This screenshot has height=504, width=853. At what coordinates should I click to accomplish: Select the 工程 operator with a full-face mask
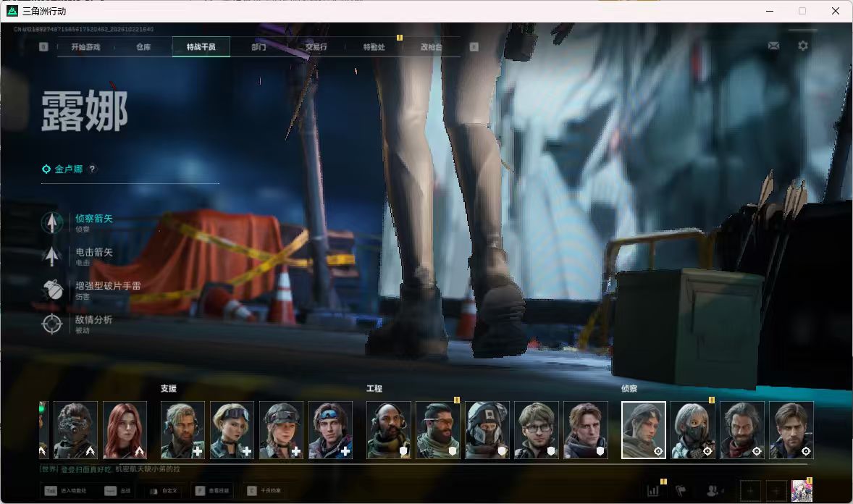tap(487, 430)
